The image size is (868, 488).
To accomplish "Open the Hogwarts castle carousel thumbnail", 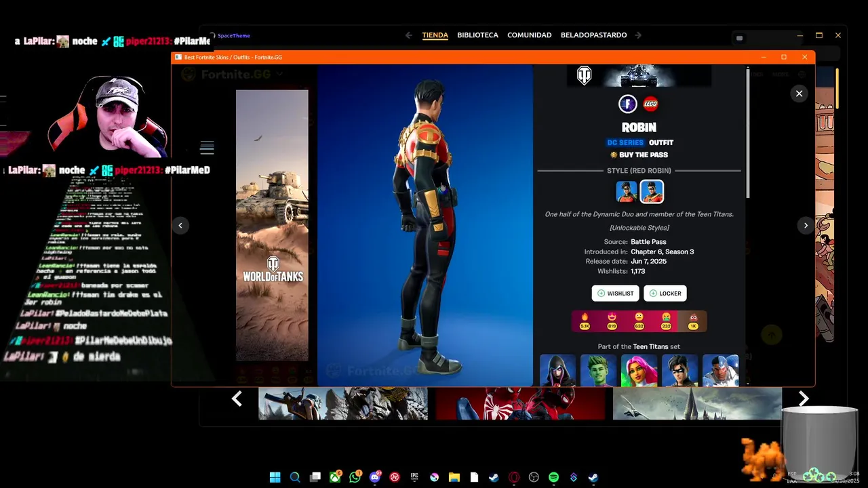I will (697, 404).
